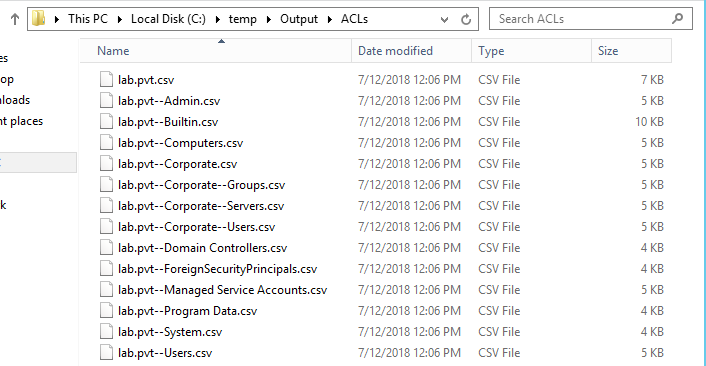The width and height of the screenshot is (706, 366).
Task: Go to the temp folder breadcrumb
Action: click(x=242, y=19)
